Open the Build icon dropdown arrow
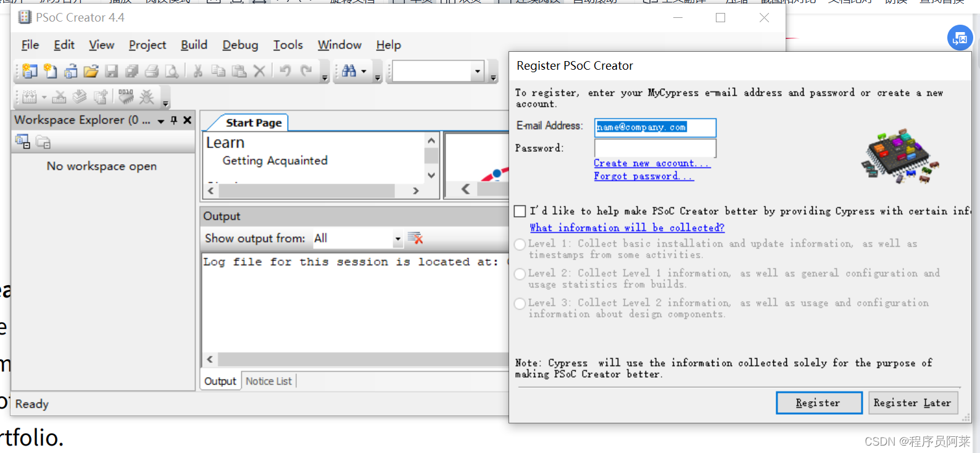Viewport: 980px width, 453px height. pyautogui.click(x=44, y=98)
